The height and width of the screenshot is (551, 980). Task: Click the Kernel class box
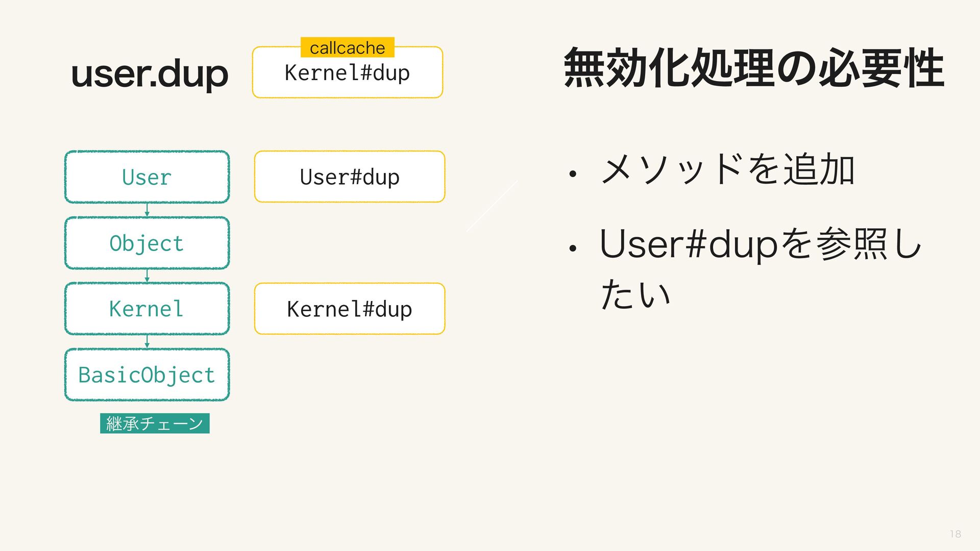click(x=147, y=309)
